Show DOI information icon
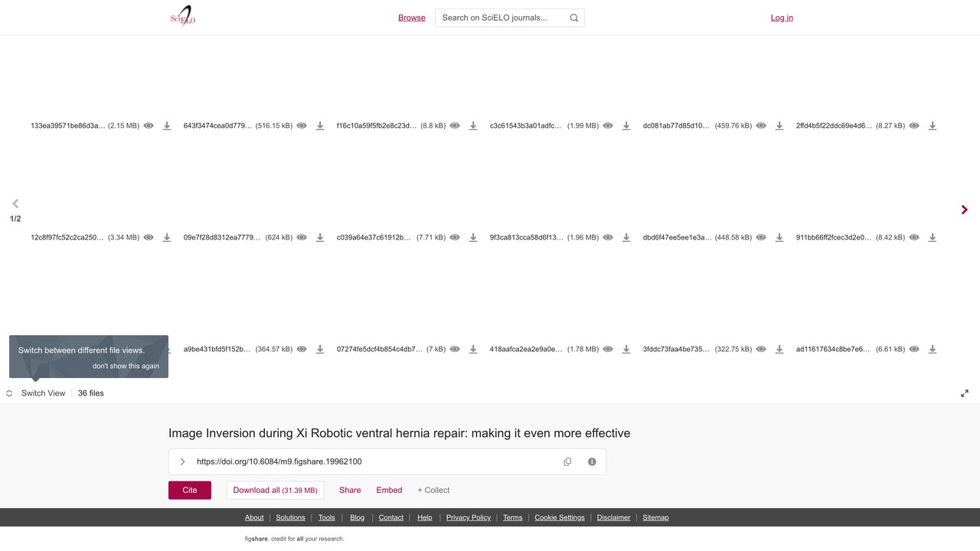The image size is (980, 551). click(x=592, y=461)
